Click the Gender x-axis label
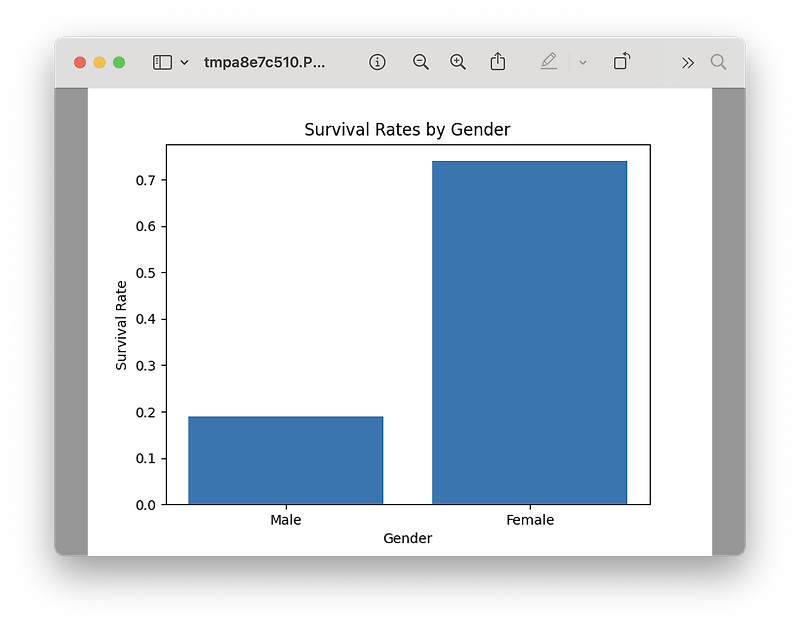 [408, 538]
